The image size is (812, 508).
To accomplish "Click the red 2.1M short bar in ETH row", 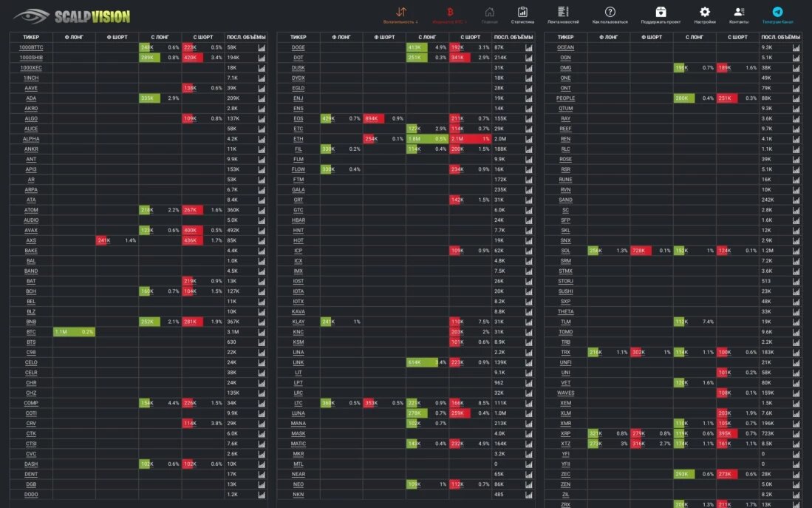I will (x=470, y=139).
